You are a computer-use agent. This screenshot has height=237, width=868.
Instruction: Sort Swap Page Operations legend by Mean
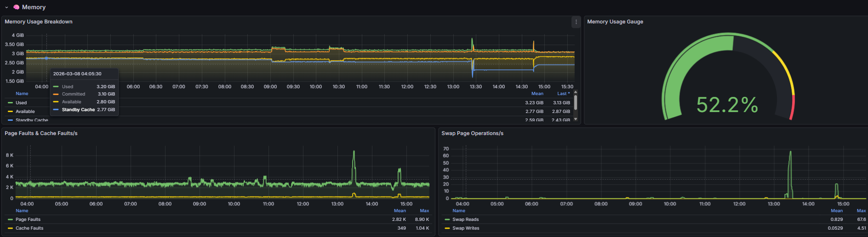pyautogui.click(x=836, y=211)
